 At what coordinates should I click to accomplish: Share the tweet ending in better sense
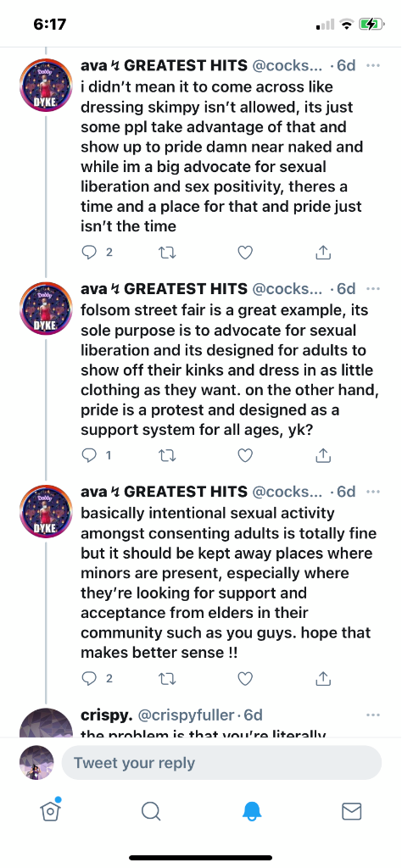pos(323,678)
